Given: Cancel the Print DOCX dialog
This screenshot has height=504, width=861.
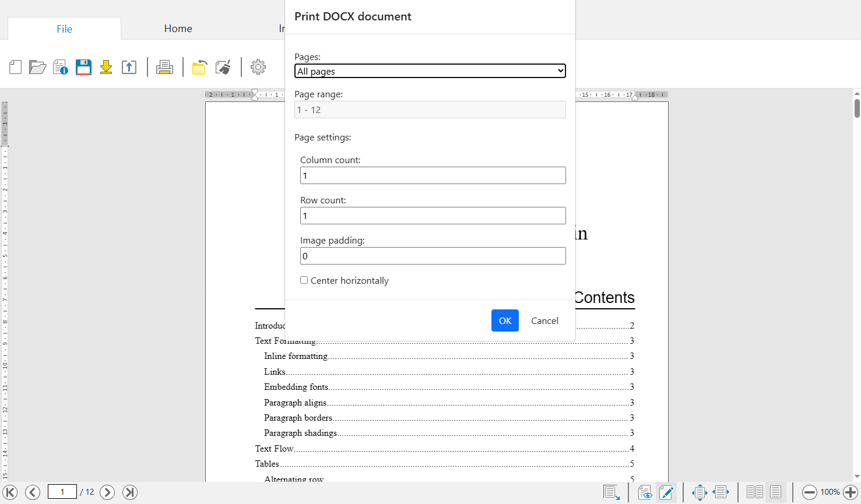Looking at the screenshot, I should coord(544,320).
